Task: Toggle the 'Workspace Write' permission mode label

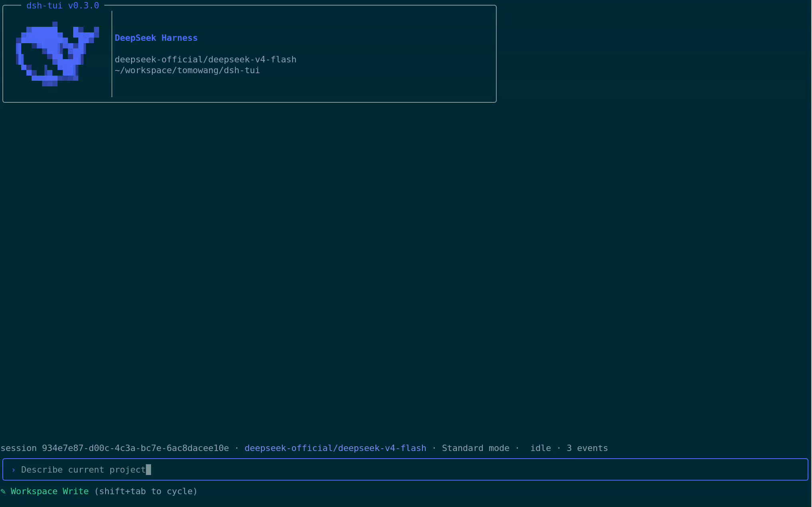Action: (x=50, y=491)
